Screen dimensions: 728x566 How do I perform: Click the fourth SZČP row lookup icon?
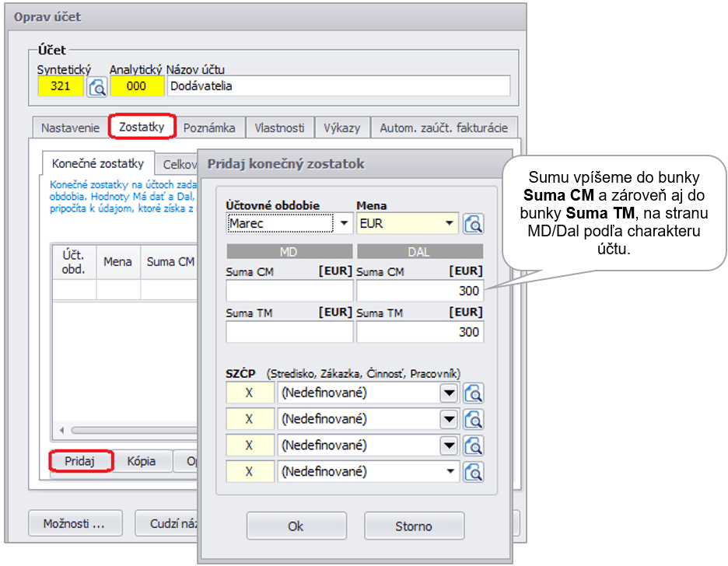(473, 472)
